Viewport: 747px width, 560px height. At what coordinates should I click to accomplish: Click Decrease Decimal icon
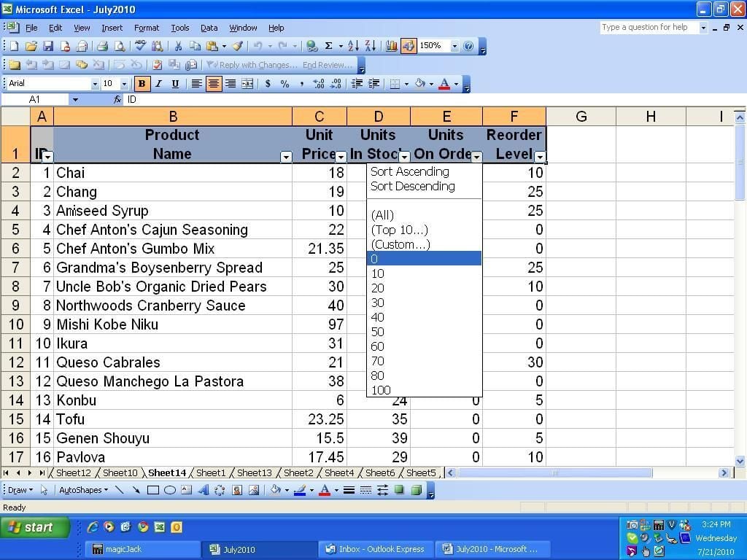pos(336,84)
